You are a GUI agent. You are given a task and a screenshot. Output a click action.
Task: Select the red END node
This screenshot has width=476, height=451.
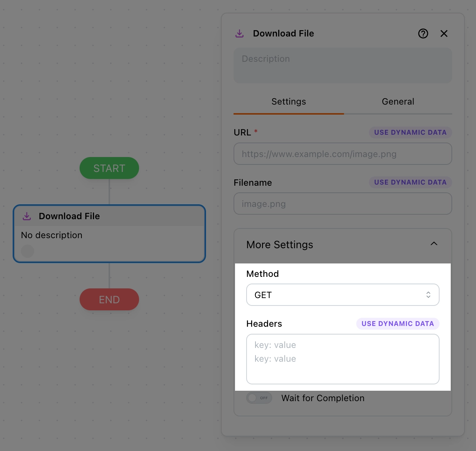coord(109,300)
